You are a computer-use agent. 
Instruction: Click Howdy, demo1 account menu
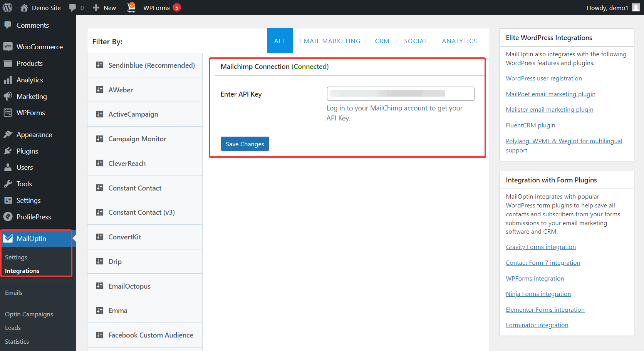[x=613, y=8]
